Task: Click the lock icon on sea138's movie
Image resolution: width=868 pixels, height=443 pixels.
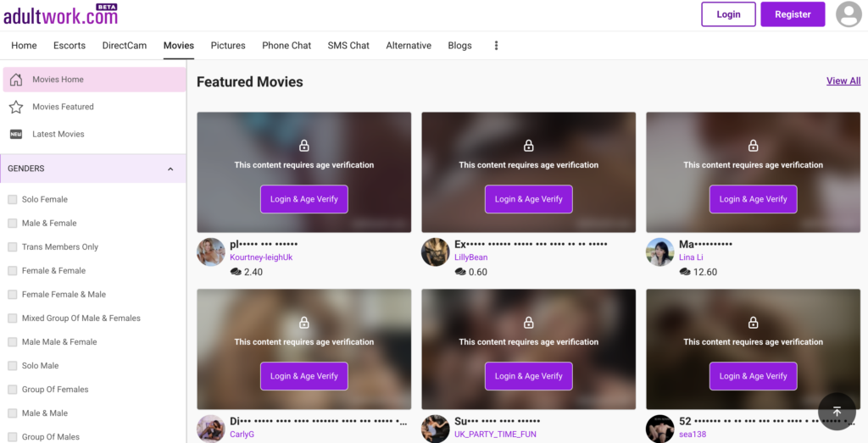Action: coord(753,323)
